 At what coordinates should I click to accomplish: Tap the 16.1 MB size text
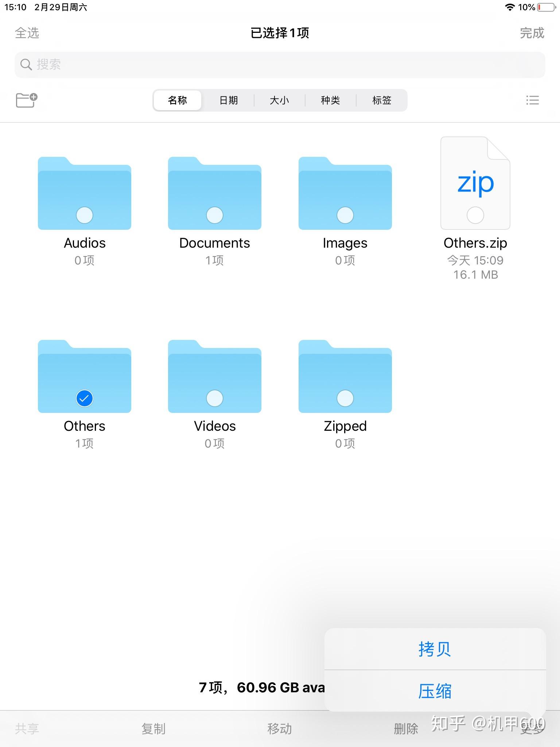475,275
